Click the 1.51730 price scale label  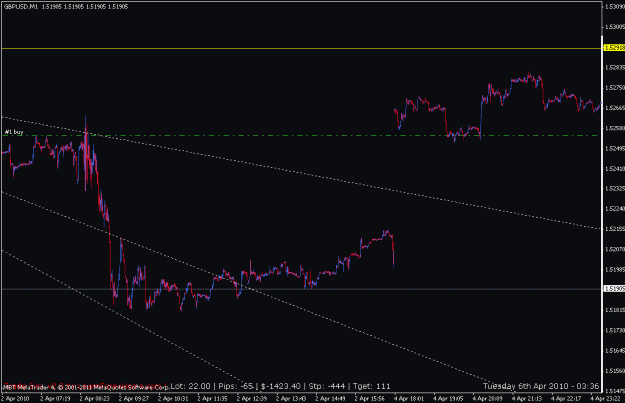pyautogui.click(x=615, y=330)
